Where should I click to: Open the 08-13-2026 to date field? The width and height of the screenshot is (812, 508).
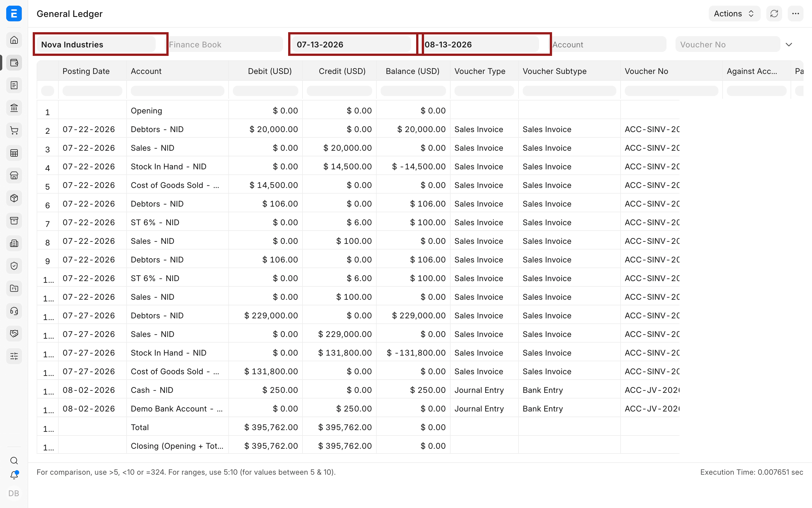(480, 44)
